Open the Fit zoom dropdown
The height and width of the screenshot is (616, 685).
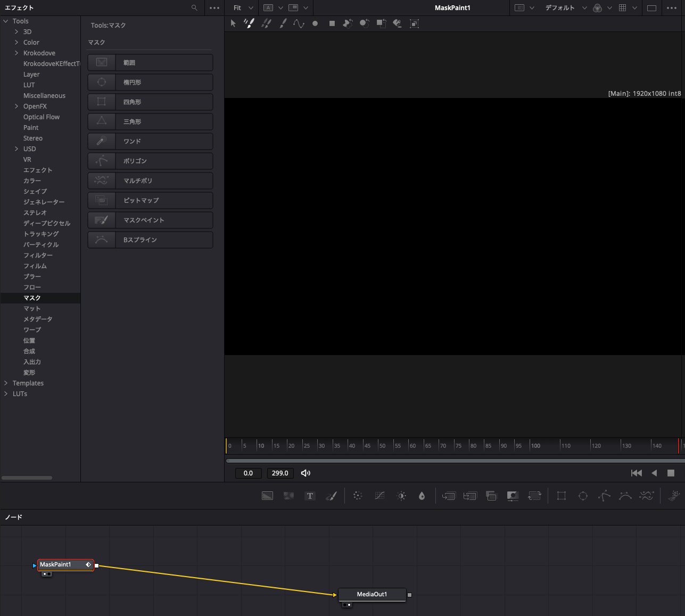[243, 8]
